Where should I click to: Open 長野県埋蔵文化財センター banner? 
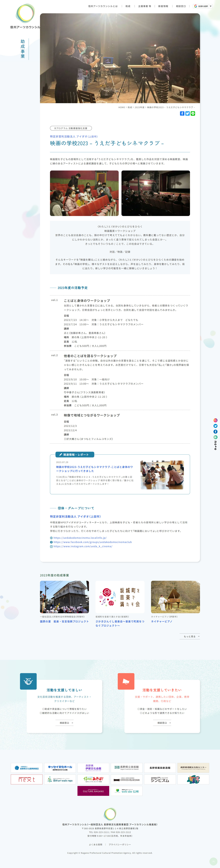click(193, 768)
